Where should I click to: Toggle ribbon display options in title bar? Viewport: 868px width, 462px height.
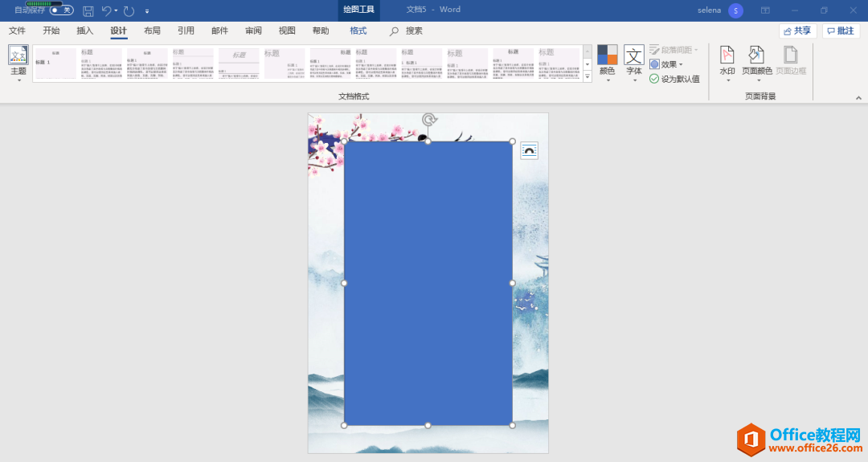[x=765, y=10]
